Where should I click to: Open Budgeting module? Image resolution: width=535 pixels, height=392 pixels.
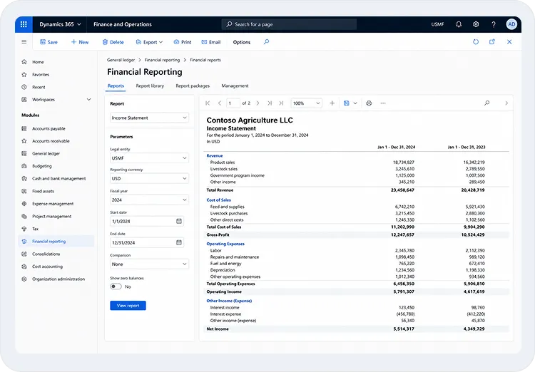pyautogui.click(x=42, y=166)
